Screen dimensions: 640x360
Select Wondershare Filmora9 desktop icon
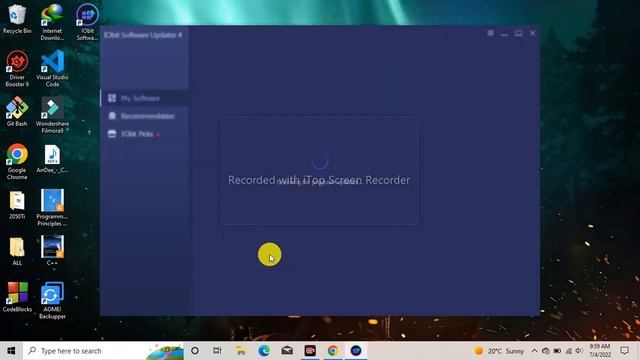(52, 115)
